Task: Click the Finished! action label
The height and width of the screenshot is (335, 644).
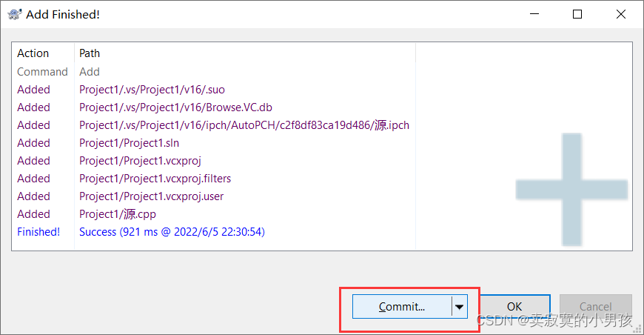Action: click(38, 232)
